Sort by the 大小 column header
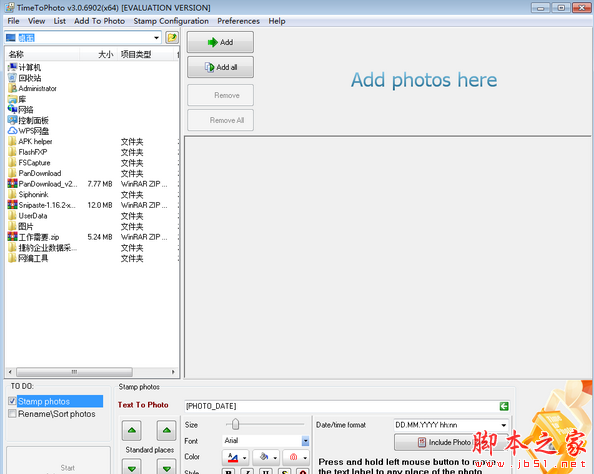The image size is (594, 474). (98, 55)
